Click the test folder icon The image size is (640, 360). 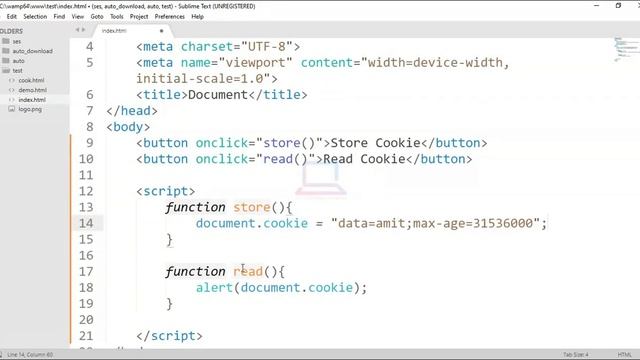pos(6,70)
